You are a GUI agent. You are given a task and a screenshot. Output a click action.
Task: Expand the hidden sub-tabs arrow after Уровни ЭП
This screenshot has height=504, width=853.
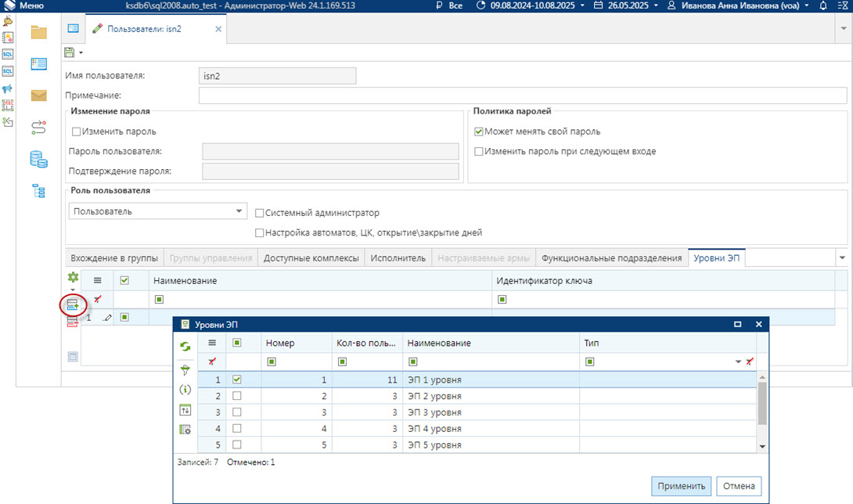[x=842, y=258]
